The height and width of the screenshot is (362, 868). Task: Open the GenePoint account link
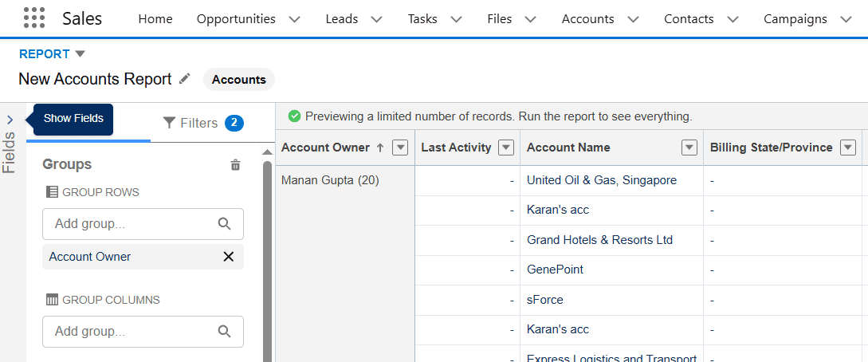click(556, 270)
